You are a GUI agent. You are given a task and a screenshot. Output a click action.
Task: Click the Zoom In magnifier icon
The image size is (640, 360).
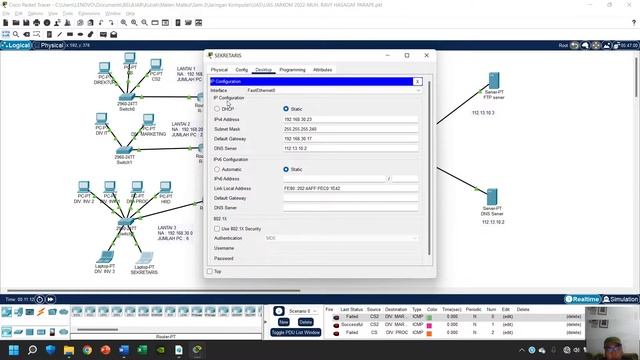pyautogui.click(x=124, y=23)
